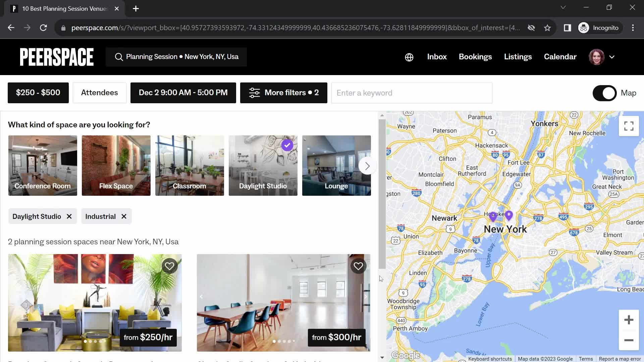
Task: Open the Bookings navigation page
Action: coord(476,57)
